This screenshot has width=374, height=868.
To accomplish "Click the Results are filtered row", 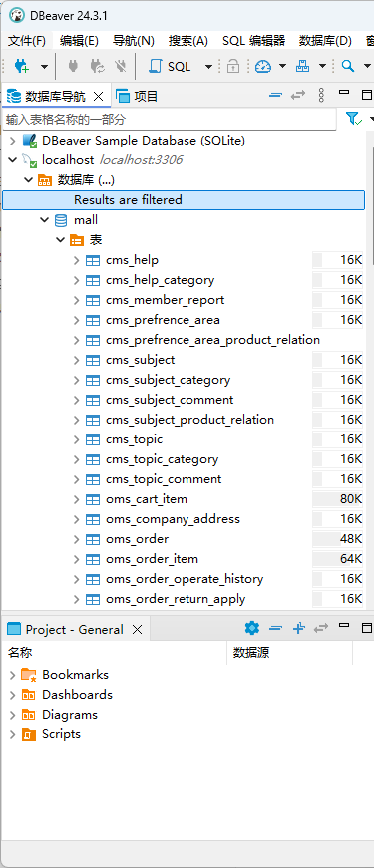I will point(184,200).
